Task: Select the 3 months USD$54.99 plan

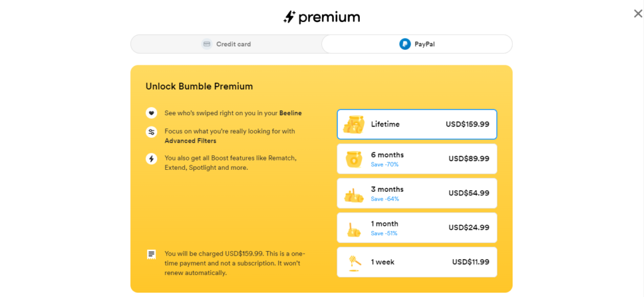Action: point(417,193)
